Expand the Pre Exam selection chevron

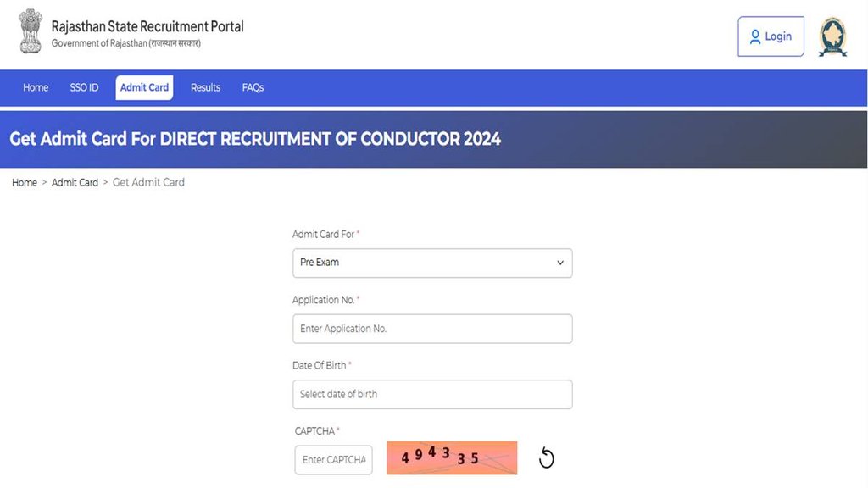[560, 263]
